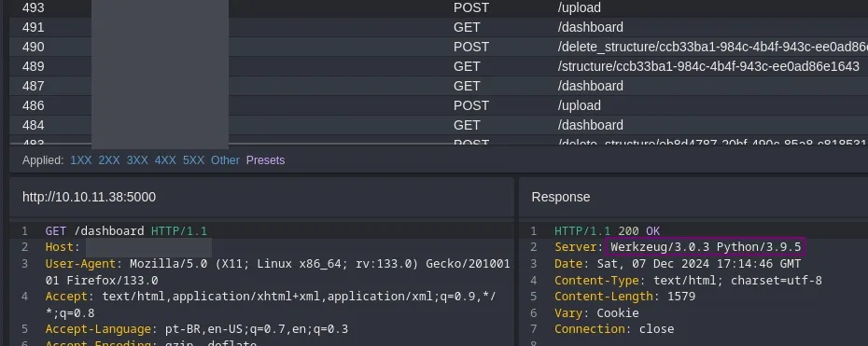Viewport: 868px width, 346px height.
Task: Toggle the 5XX status filter
Action: pyautogui.click(x=194, y=160)
